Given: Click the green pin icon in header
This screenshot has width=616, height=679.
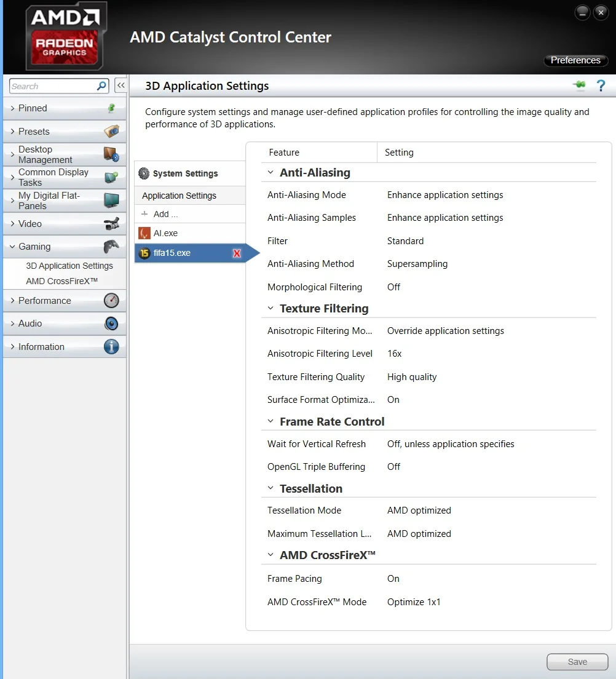Looking at the screenshot, I should click(578, 85).
